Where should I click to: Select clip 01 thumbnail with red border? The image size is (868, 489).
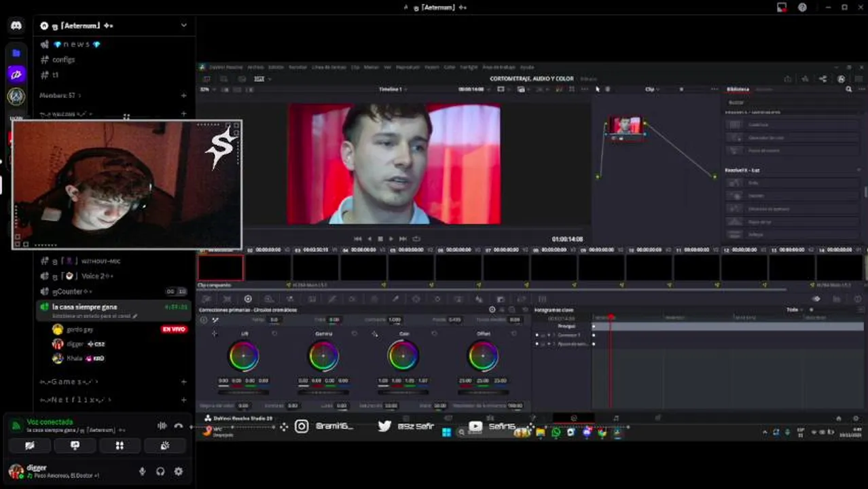click(x=220, y=268)
